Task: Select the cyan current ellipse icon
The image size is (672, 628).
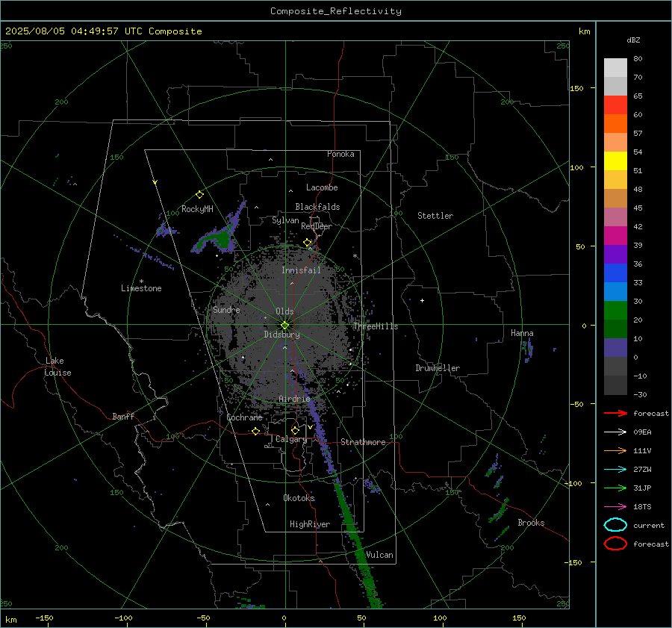Action: pyautogui.click(x=615, y=525)
